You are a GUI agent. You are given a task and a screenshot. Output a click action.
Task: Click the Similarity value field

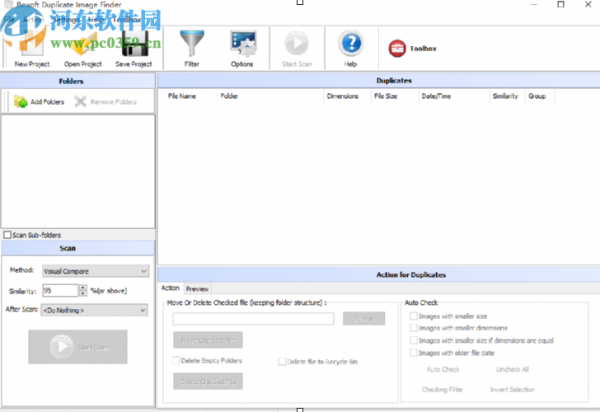(x=60, y=290)
